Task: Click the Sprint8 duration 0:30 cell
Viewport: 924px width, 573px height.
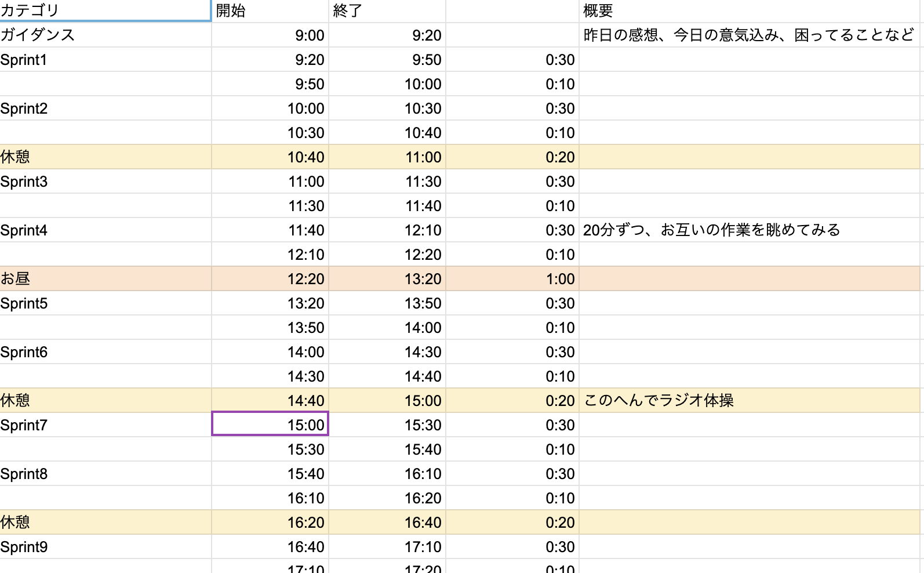Action: [512, 474]
